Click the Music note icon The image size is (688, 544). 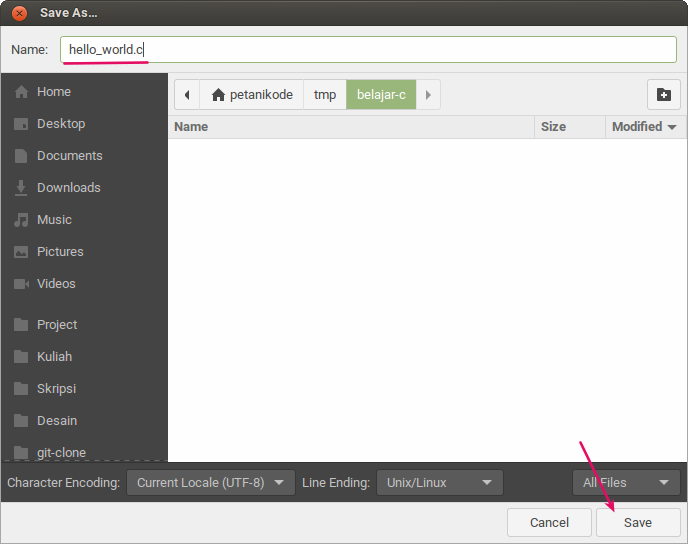[x=21, y=220]
